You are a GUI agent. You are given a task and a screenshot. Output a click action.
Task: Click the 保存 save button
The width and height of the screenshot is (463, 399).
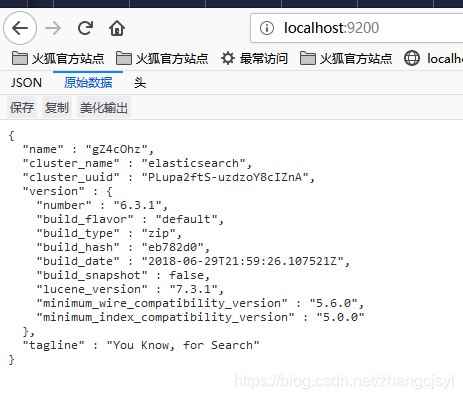[x=22, y=107]
